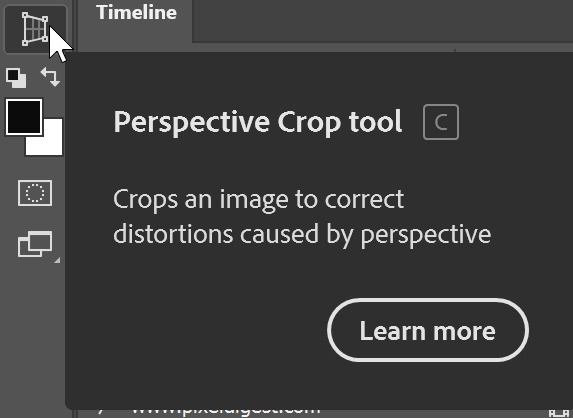
Task: Swap foreground and background colors
Action: click(50, 77)
